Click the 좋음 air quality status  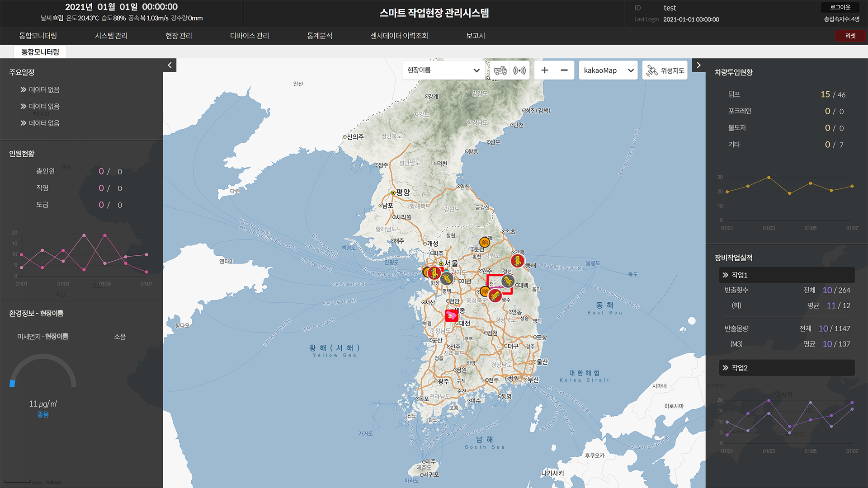pos(43,414)
